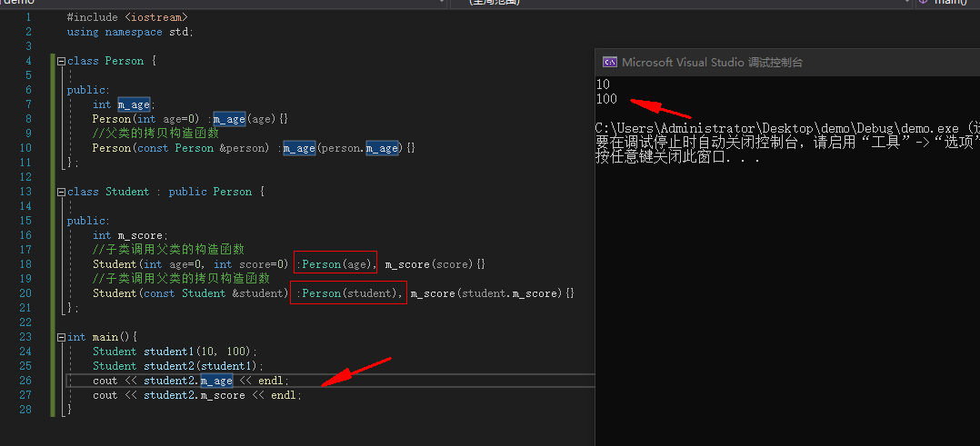980x446 pixels.
Task: Click line number 18 in the gutter
Action: tap(25, 264)
